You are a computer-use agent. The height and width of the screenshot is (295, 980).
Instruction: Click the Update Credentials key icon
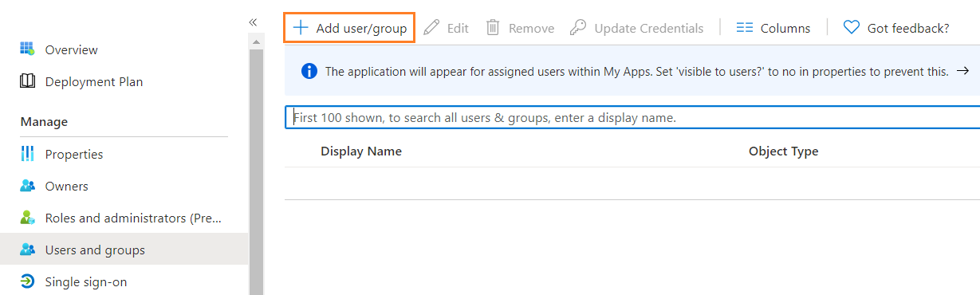coord(578,28)
